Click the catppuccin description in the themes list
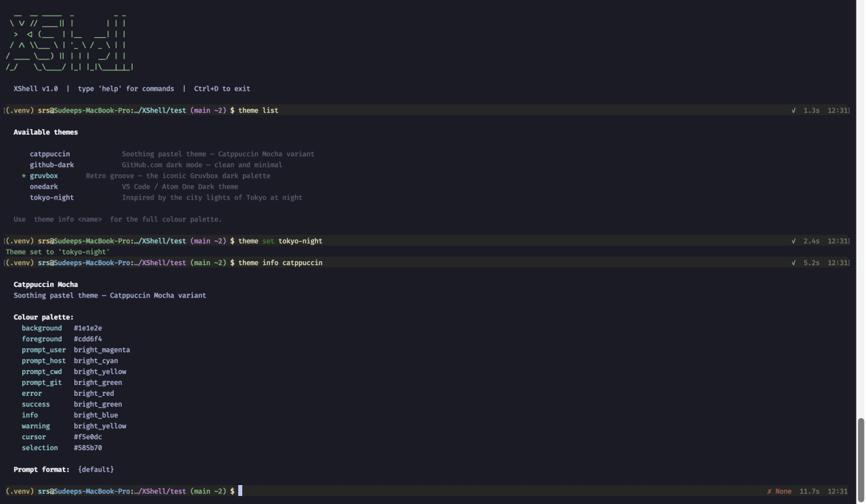866x504 pixels. (218, 154)
